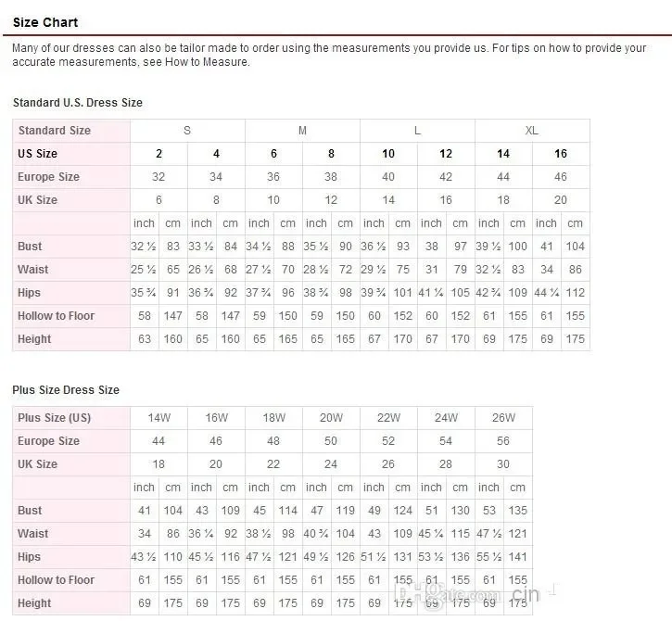
Task: Select the 26W plus size column
Action: tap(503, 418)
